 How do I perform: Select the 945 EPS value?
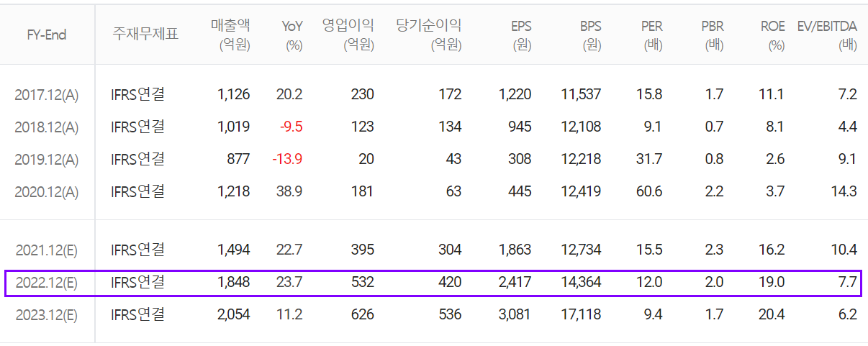click(x=520, y=127)
